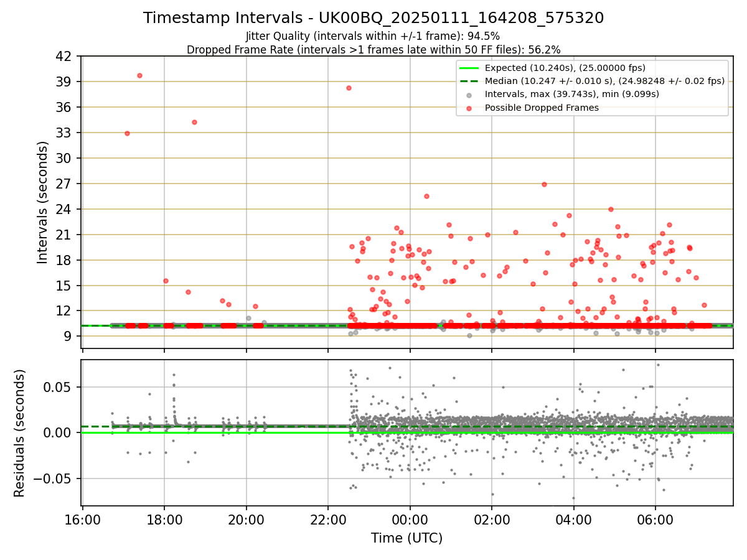Click the '04:00' x-axis tick label
Viewport: 747px width, 560px height.
coord(574,520)
